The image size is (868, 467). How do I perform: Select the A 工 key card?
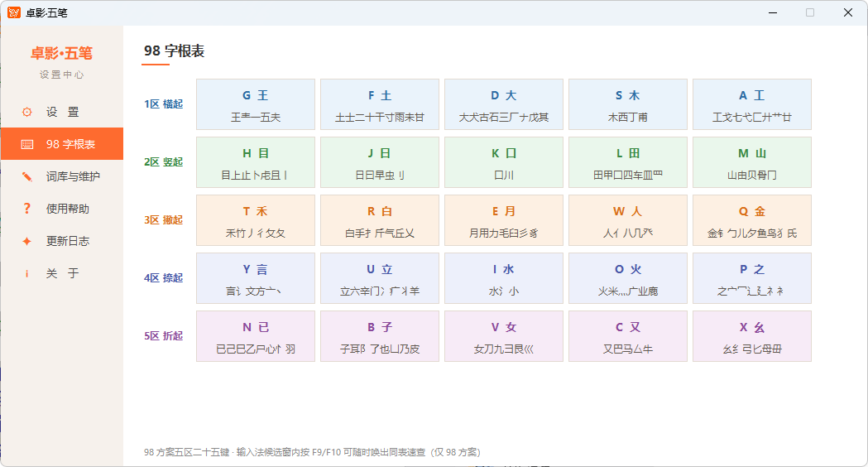tap(752, 104)
